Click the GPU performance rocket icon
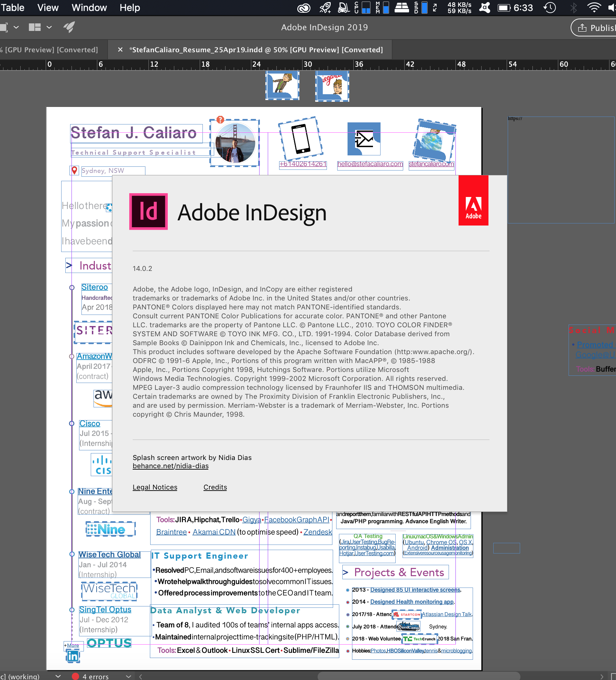This screenshot has width=616, height=680. (x=69, y=27)
